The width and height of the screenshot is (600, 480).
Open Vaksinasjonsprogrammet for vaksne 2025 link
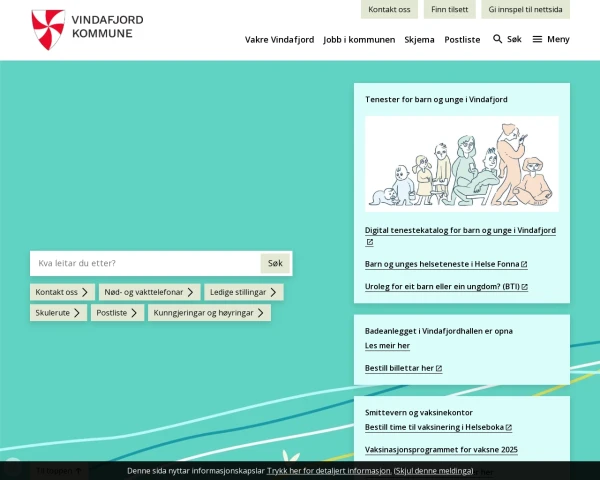pos(441,449)
